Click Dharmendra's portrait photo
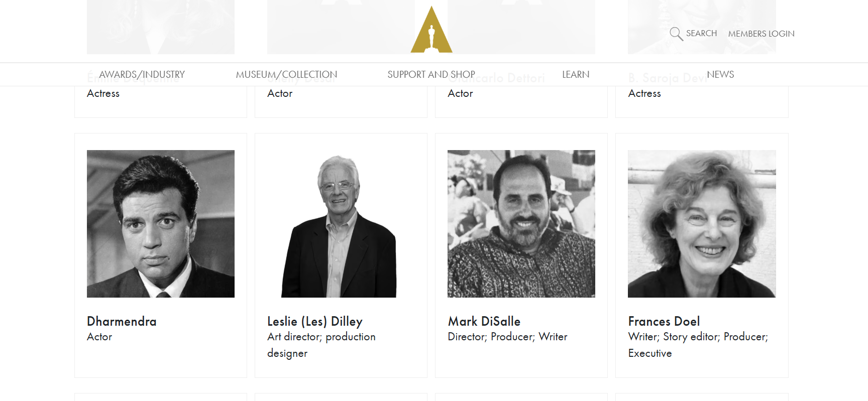 [161, 224]
